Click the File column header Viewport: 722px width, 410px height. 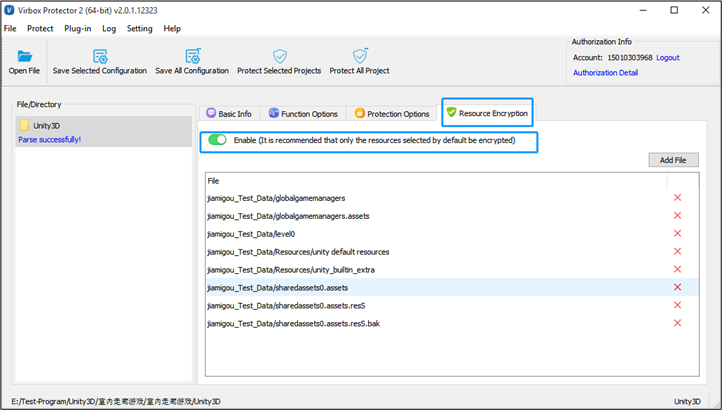tap(436, 181)
